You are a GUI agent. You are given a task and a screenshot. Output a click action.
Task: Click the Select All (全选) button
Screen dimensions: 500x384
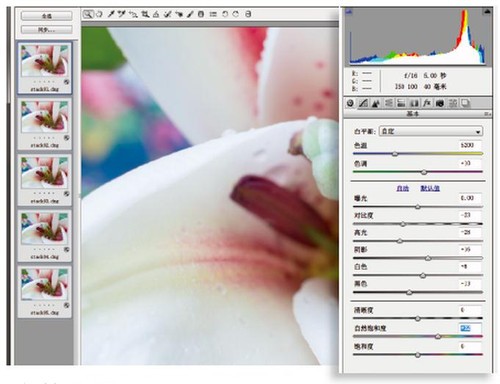click(46, 16)
